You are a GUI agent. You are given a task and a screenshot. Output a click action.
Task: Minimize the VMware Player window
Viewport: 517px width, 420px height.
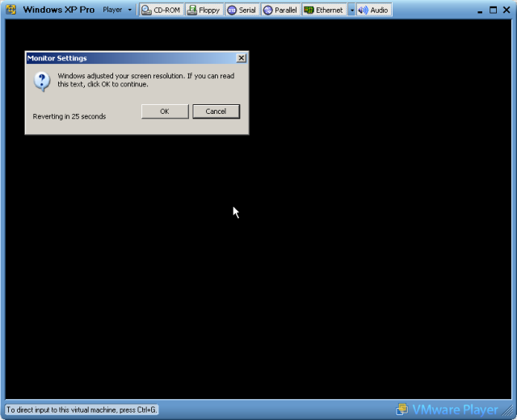(480, 10)
